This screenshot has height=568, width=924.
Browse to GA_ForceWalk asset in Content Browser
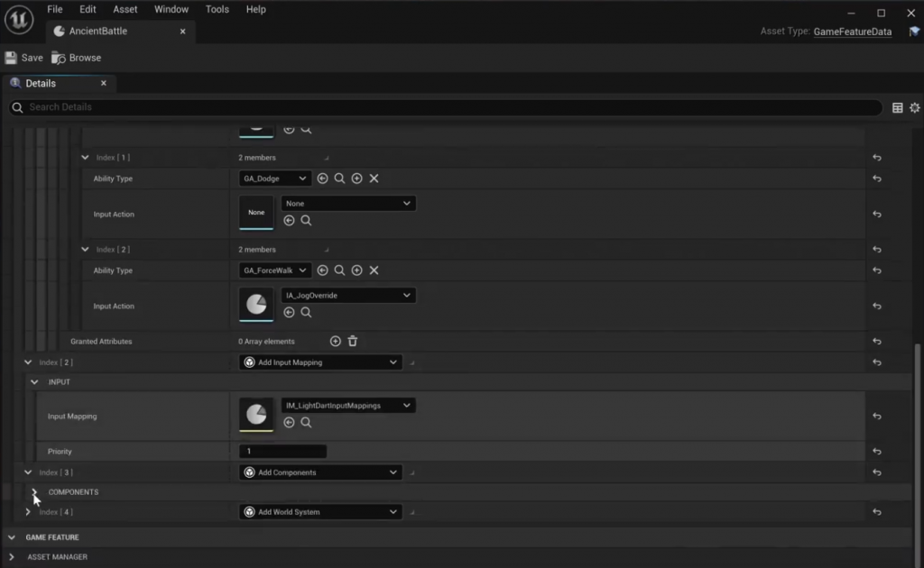coord(339,270)
